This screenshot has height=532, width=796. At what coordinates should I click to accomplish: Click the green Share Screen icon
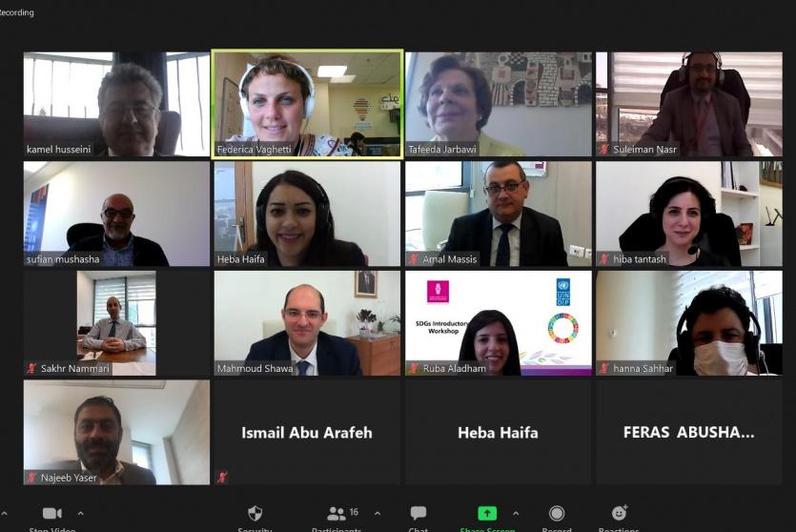point(487,513)
